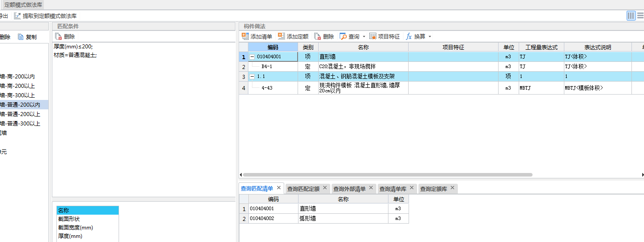This screenshot has width=644, height=242.
Task: Click condition 厚度(mm)≤200;
Action: pyautogui.click(x=73, y=46)
